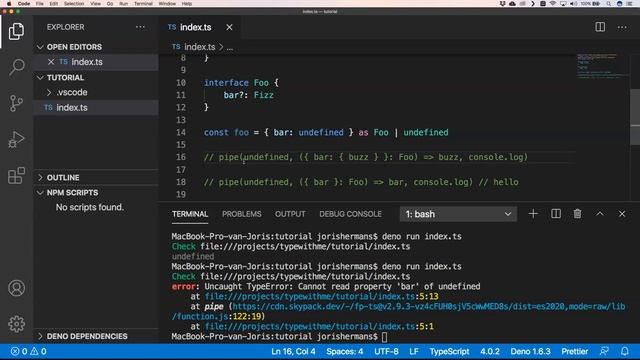Switch to the Terminal panel tab
Image resolution: width=640 pixels, height=360 pixels.
tap(190, 214)
